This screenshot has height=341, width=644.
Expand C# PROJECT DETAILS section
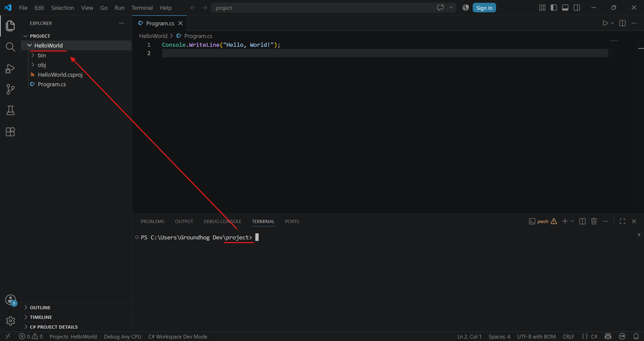click(x=26, y=327)
